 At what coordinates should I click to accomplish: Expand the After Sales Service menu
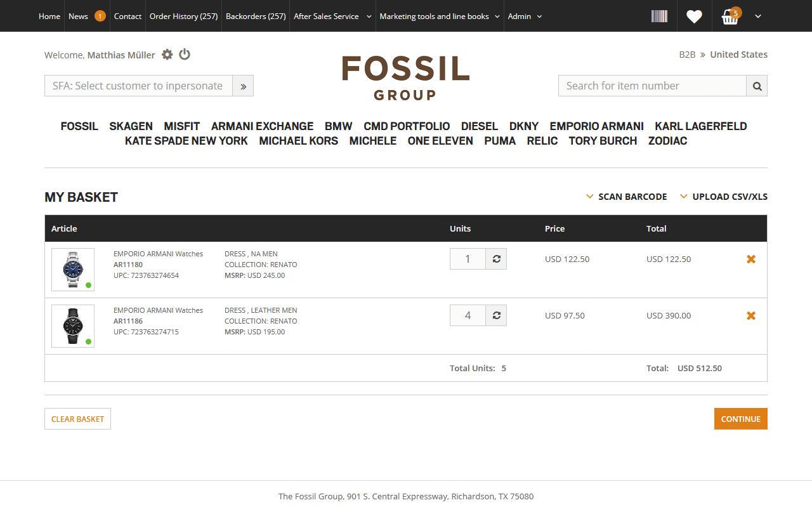pyautogui.click(x=332, y=16)
